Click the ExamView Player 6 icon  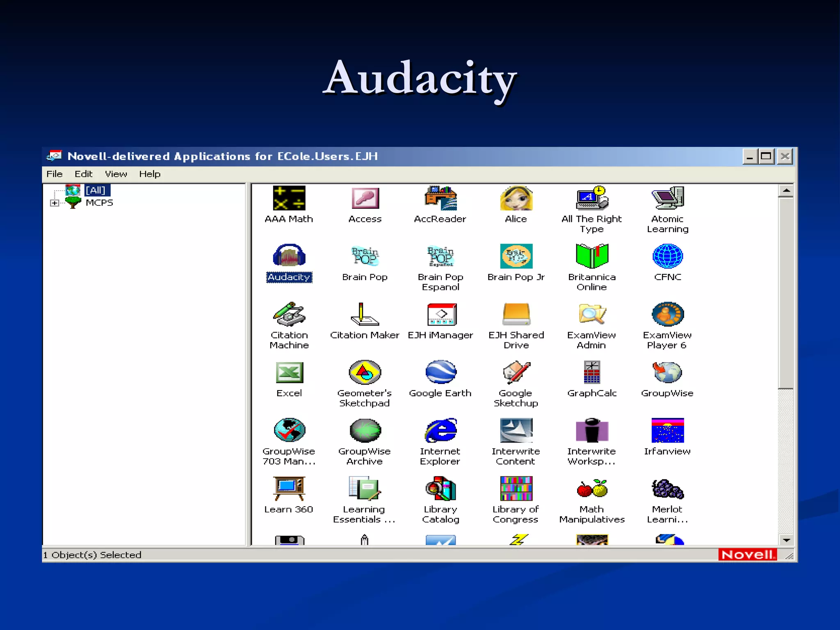(x=667, y=314)
